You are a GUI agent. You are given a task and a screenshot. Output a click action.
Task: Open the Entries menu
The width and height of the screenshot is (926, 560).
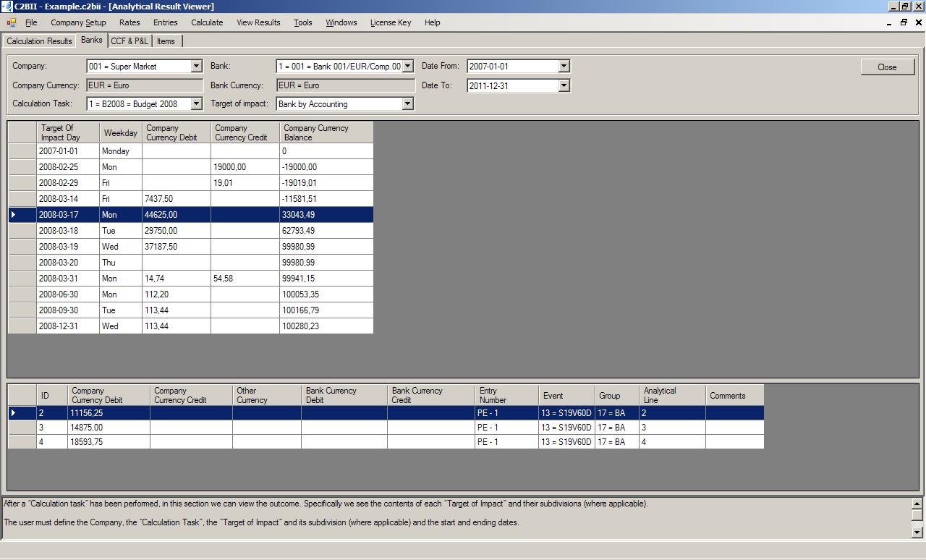point(166,22)
